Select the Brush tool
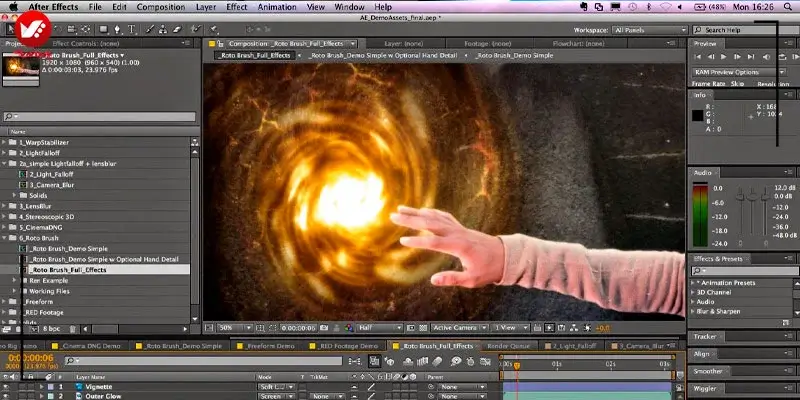 pyautogui.click(x=149, y=29)
